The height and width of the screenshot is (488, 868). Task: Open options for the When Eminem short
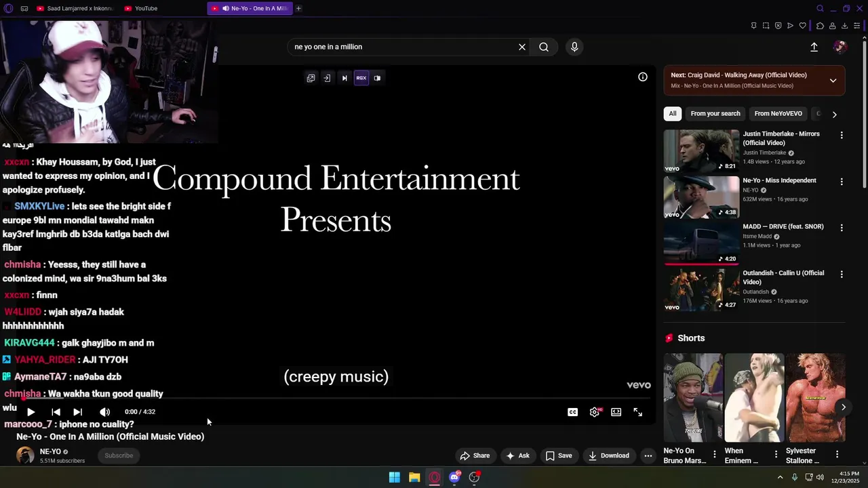(x=775, y=454)
